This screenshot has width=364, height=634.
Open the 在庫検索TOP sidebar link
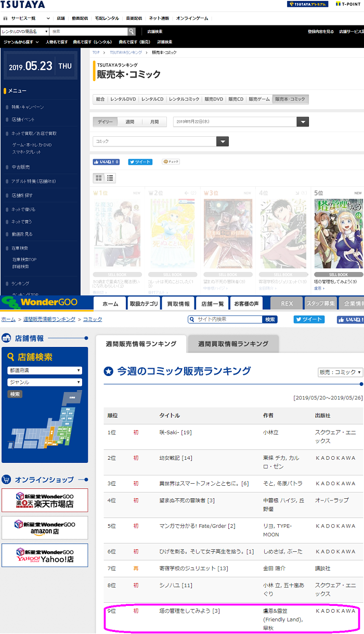pos(24,260)
